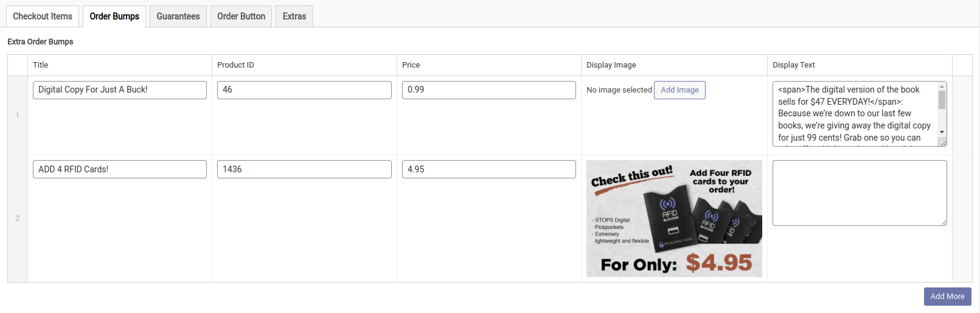Image resolution: width=980 pixels, height=313 pixels.
Task: Select the row 1 order handle
Action: pyautogui.click(x=18, y=116)
